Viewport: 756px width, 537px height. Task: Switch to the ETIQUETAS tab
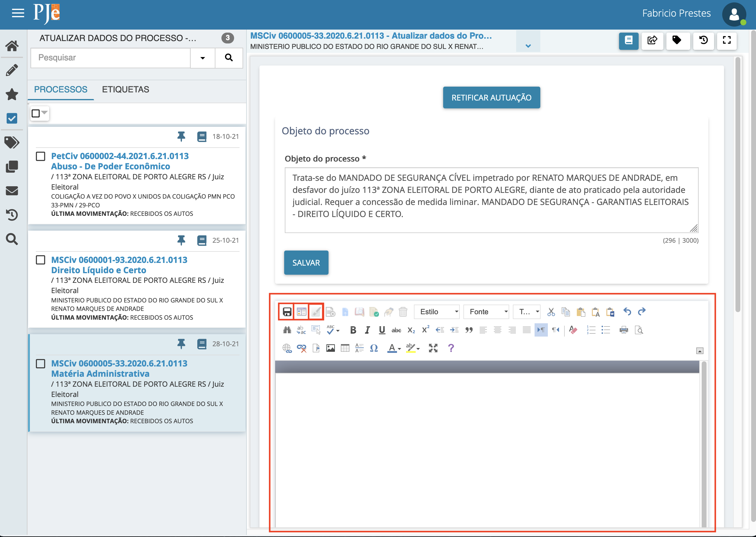(x=125, y=90)
